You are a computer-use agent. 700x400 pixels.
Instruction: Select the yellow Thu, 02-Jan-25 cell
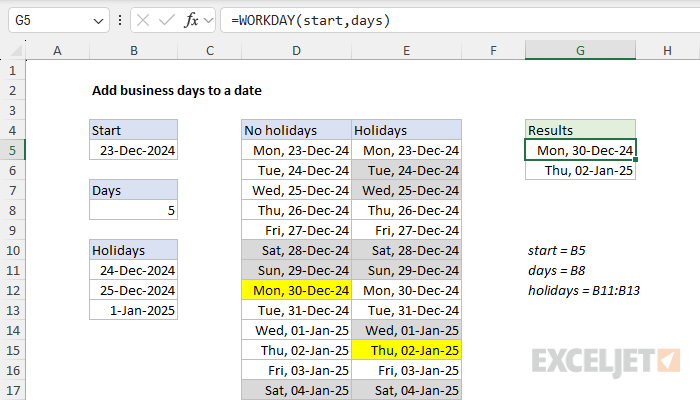click(406, 350)
